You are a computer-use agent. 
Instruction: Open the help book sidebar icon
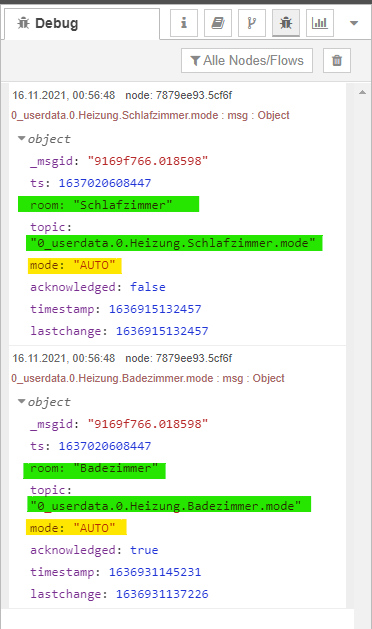point(218,23)
